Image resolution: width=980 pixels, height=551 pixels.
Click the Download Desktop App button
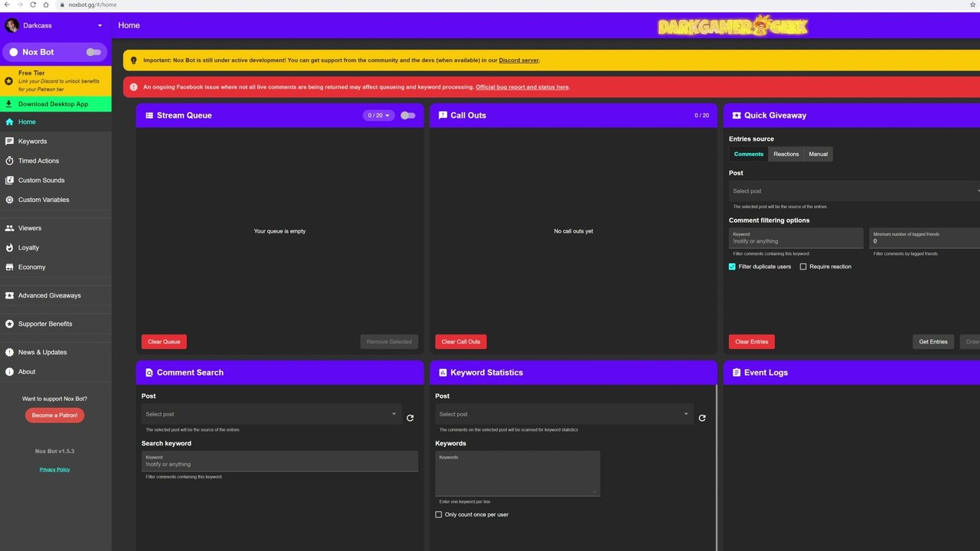click(55, 104)
